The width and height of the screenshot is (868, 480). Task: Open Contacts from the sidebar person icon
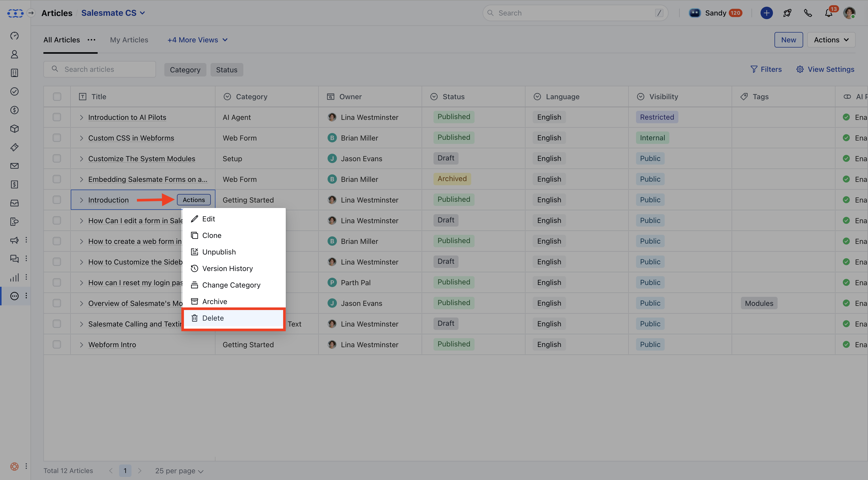coord(14,54)
